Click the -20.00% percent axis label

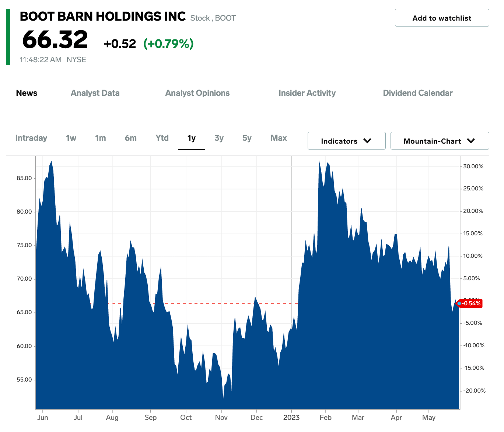point(473,391)
